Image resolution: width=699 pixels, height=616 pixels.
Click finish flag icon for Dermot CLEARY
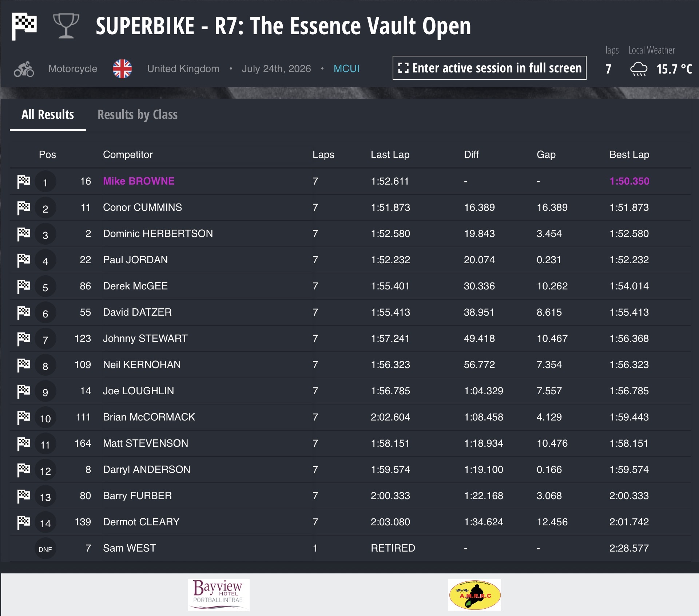point(24,522)
